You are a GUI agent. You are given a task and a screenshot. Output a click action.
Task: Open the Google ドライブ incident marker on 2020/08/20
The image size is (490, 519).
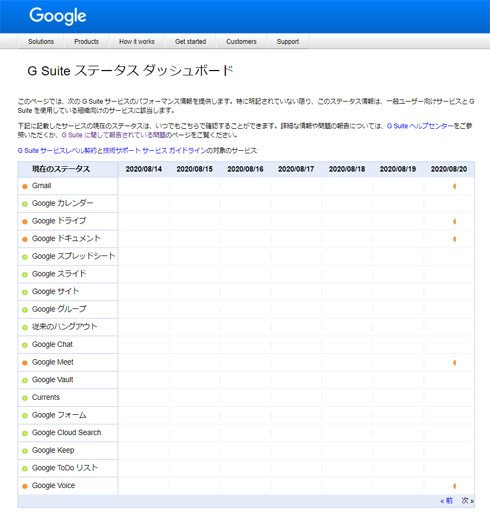pos(455,221)
